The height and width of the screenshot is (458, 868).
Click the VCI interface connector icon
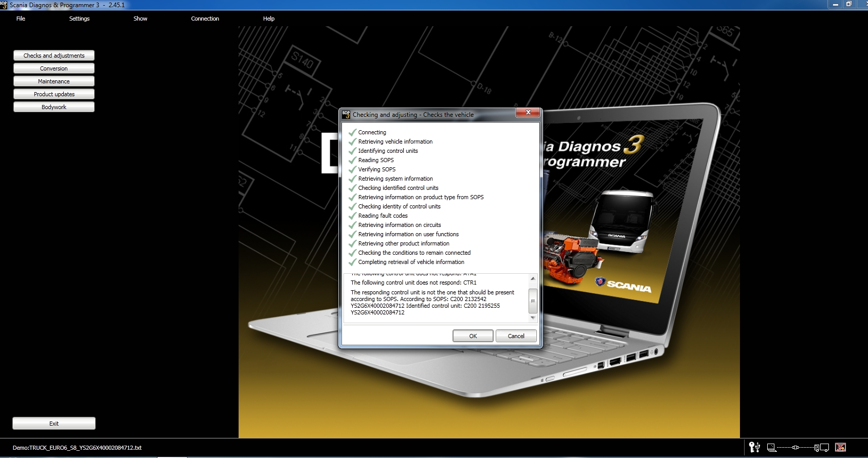point(795,448)
